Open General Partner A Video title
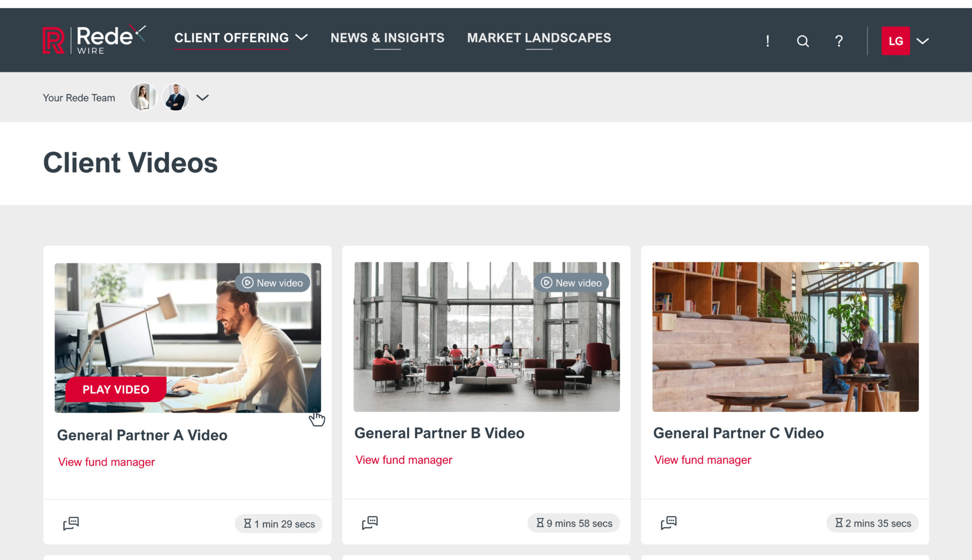This screenshot has width=972, height=560. tap(142, 435)
